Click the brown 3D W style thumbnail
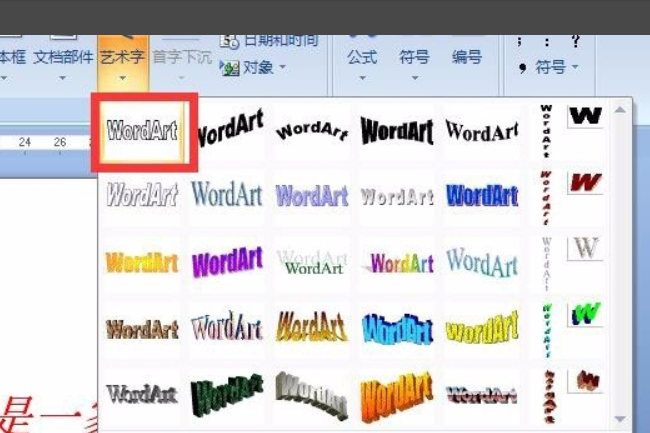Screen dimensions: 650x433 pos(587,381)
